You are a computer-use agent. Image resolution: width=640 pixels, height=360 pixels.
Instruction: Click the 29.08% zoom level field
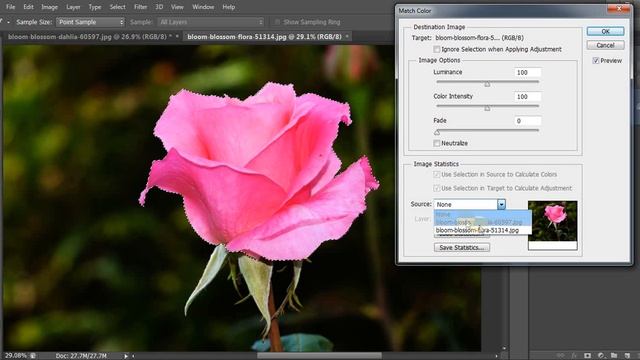tap(16, 356)
